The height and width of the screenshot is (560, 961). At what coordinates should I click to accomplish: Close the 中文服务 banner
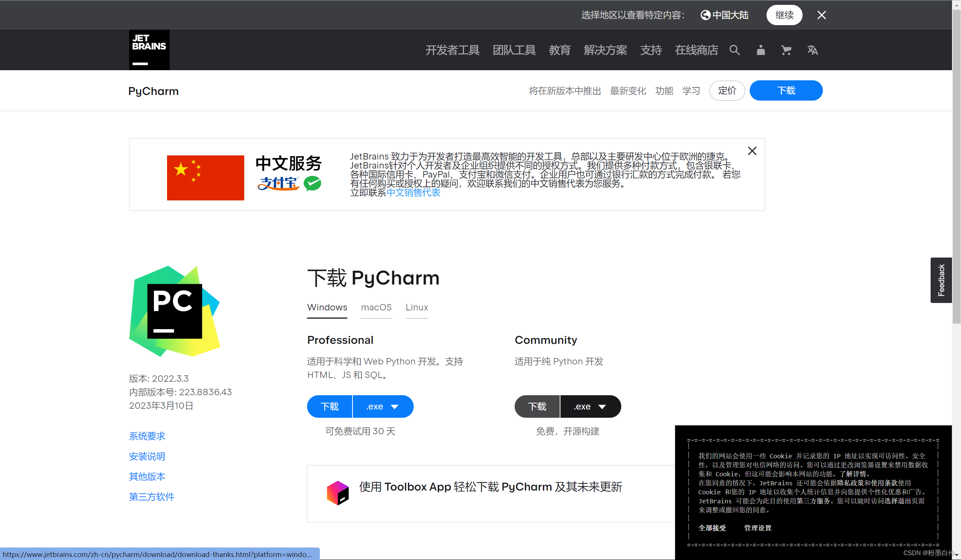[752, 151]
